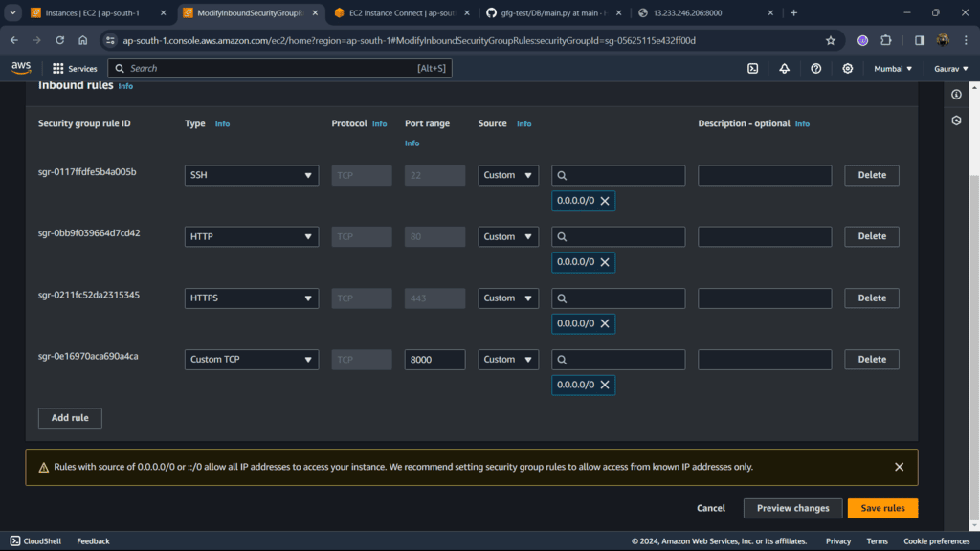Open Source dropdown for the HTTPS rule
Image resolution: width=980 pixels, height=551 pixels.
508,298
